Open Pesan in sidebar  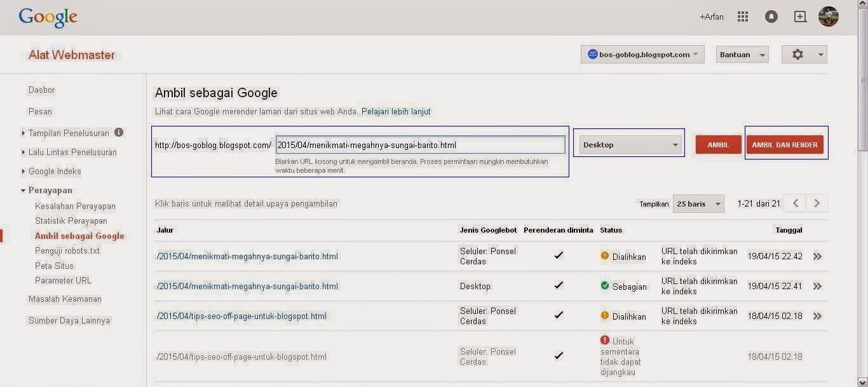click(x=40, y=112)
